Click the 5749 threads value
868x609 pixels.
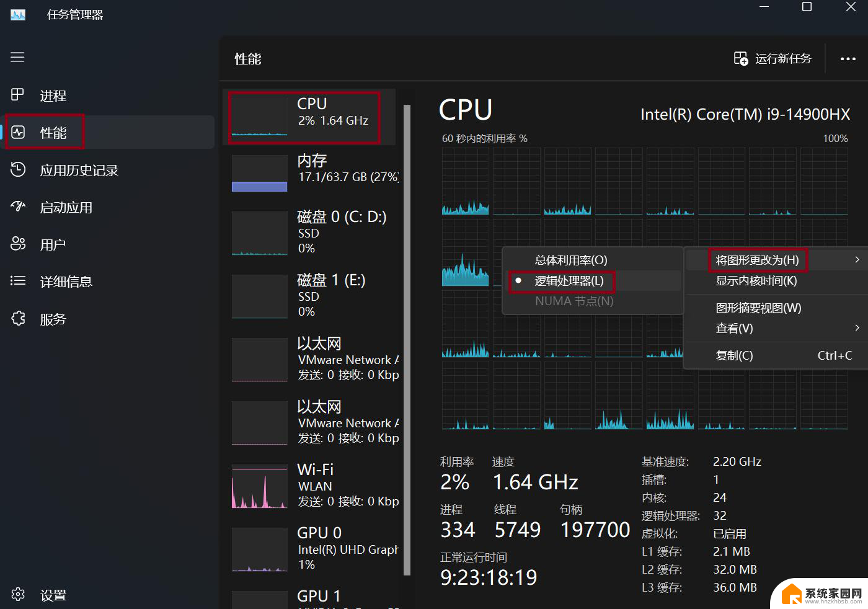click(518, 530)
